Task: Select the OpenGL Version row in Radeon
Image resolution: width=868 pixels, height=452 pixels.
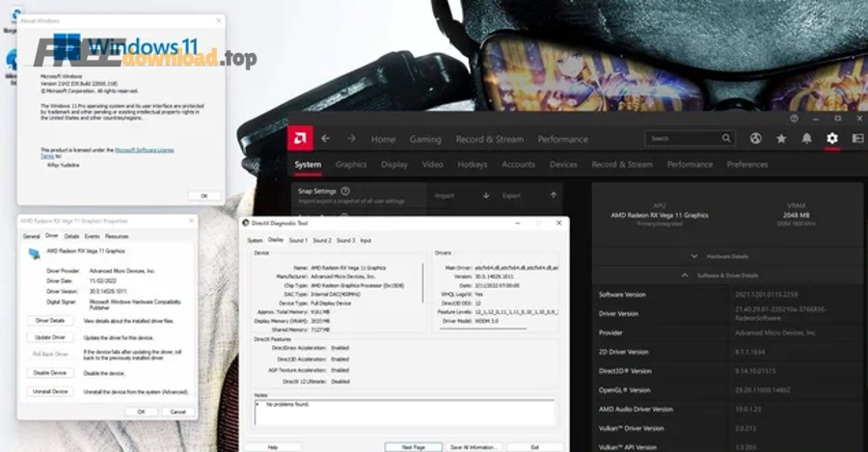Action: tap(727, 390)
